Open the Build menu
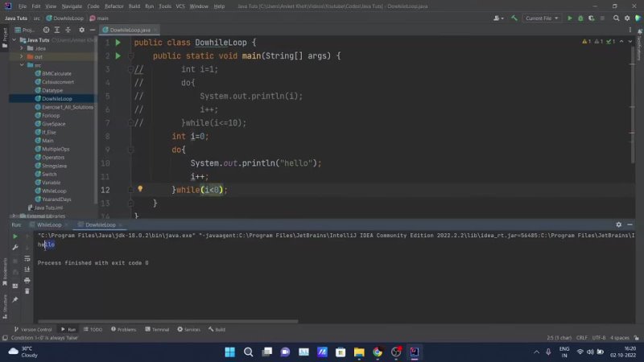 tap(134, 6)
